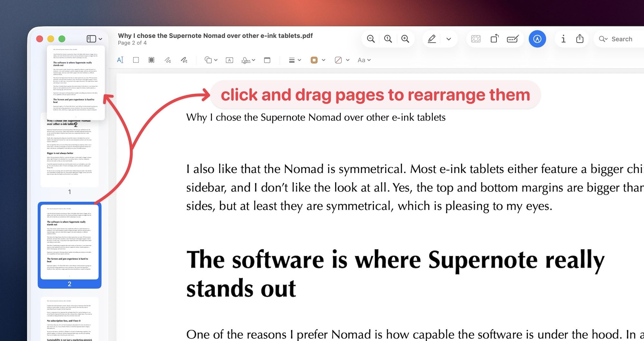Click the Share icon
644x341 pixels.
click(x=580, y=39)
